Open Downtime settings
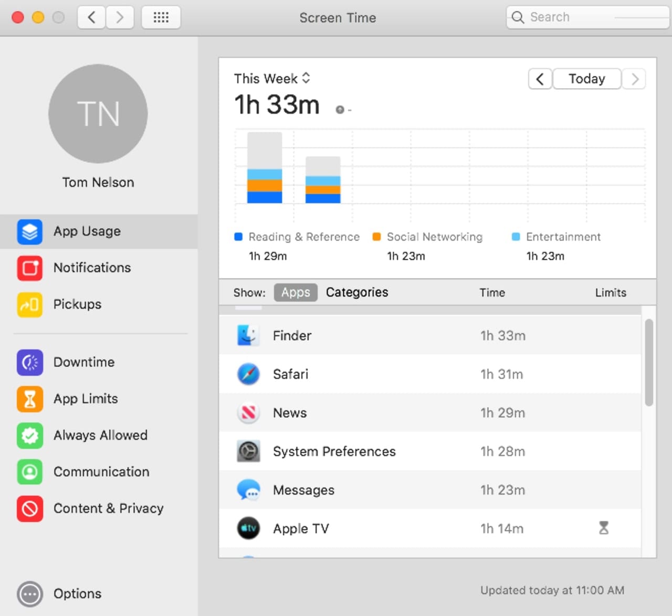672x616 pixels. [83, 362]
